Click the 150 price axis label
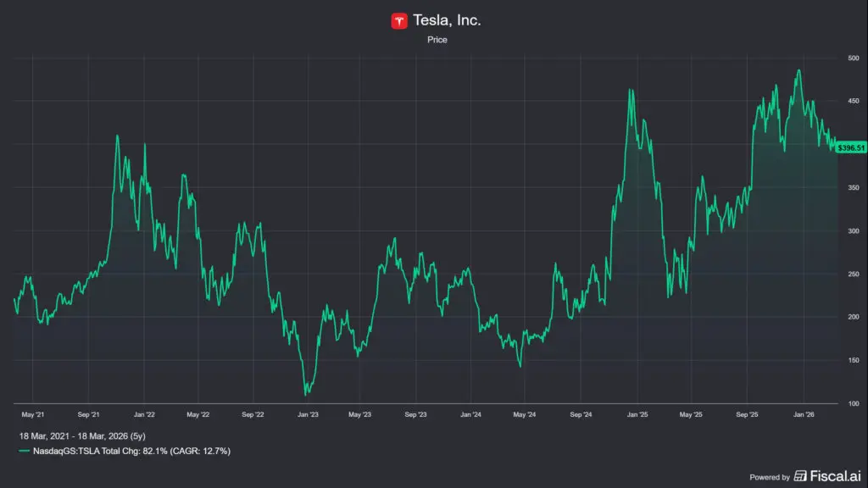Image resolution: width=868 pixels, height=488 pixels. [x=854, y=360]
